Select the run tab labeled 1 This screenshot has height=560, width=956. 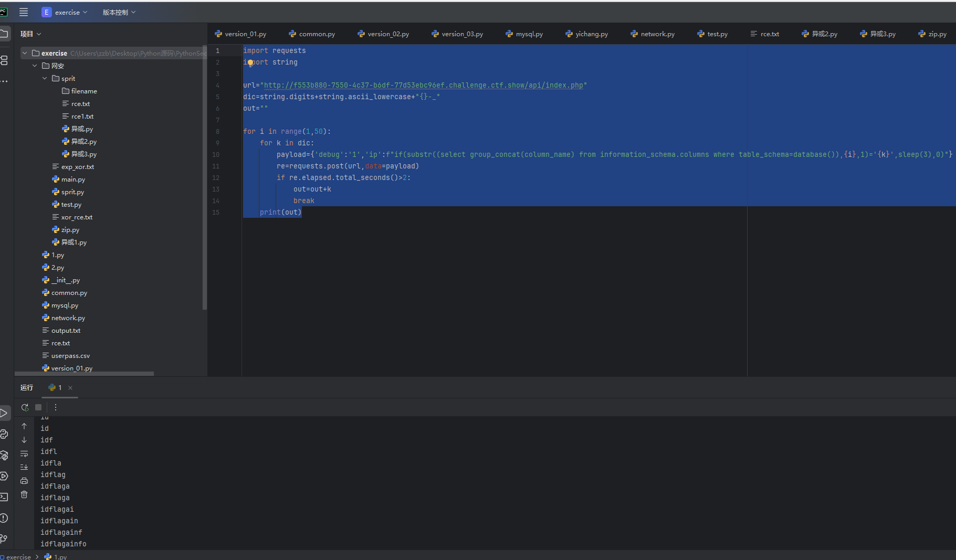pyautogui.click(x=55, y=387)
